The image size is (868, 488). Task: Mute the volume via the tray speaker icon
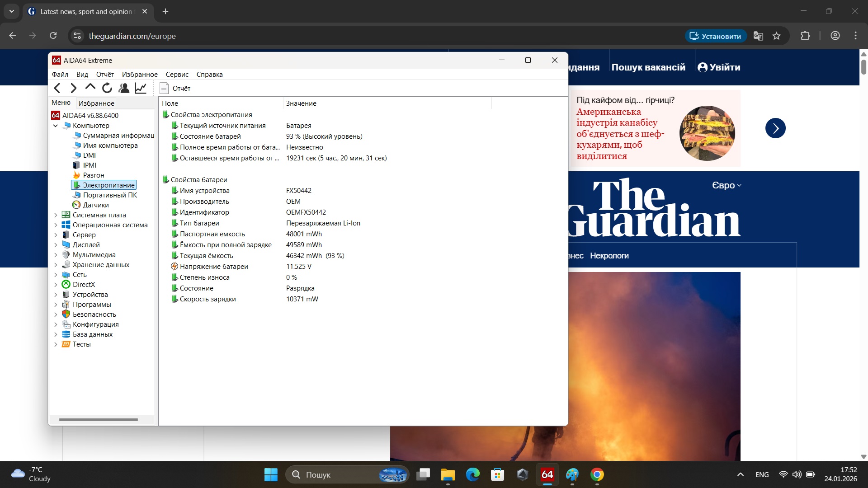tap(796, 474)
